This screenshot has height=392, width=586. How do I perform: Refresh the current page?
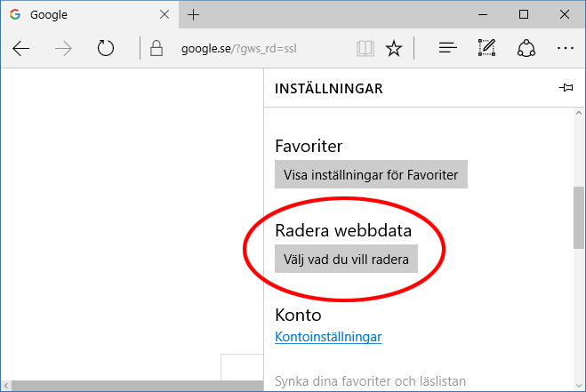coord(106,49)
